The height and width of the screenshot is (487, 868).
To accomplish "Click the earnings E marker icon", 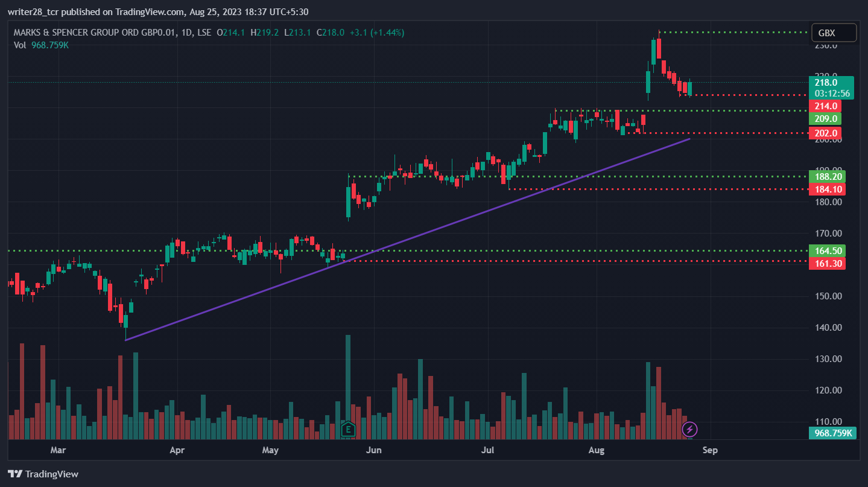I will 347,430.
